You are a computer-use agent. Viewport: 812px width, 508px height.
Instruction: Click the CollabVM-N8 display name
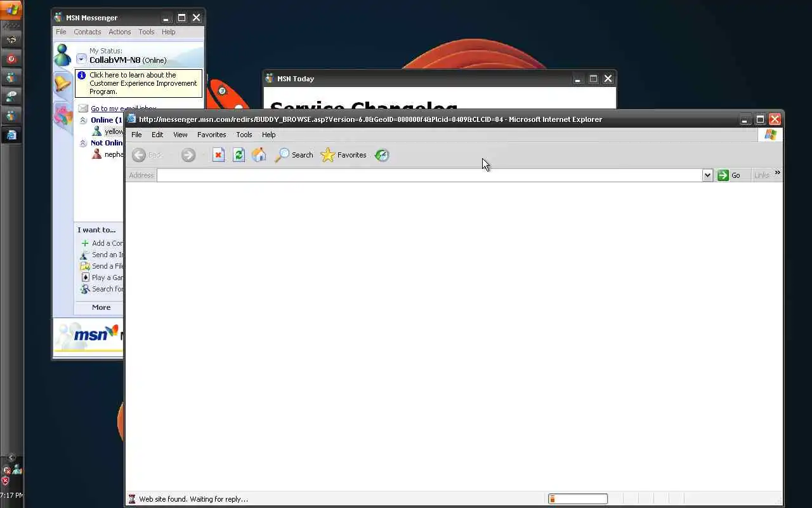pos(115,60)
